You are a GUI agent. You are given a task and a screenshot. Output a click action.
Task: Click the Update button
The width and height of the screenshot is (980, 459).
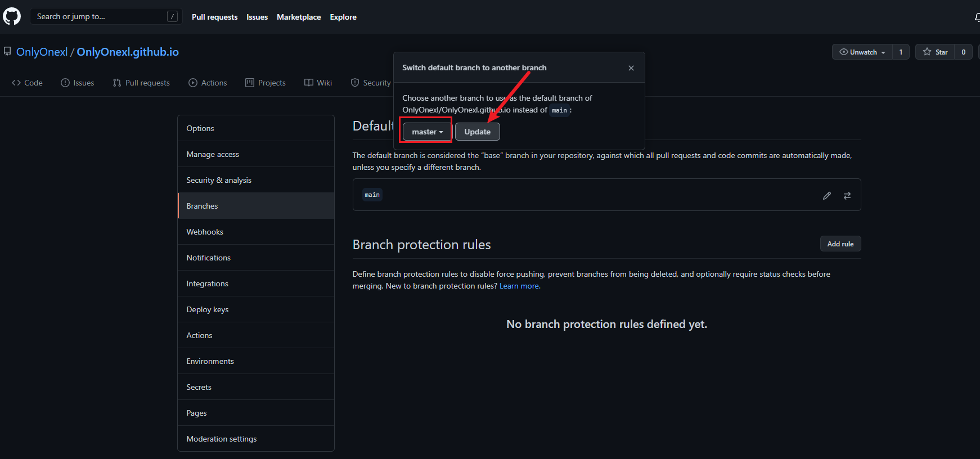point(477,132)
